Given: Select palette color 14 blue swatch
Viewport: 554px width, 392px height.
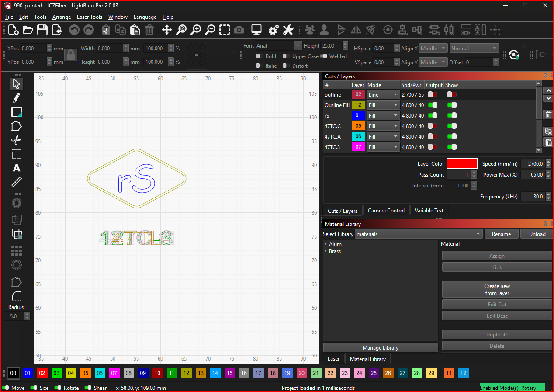Looking at the screenshot, I should pos(215,373).
